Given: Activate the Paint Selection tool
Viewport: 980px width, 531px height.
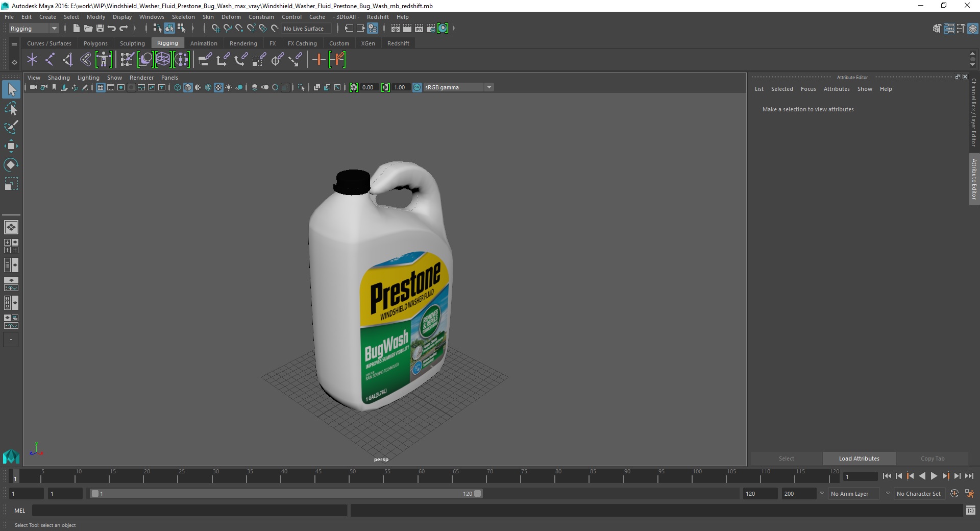Looking at the screenshot, I should click(x=11, y=127).
